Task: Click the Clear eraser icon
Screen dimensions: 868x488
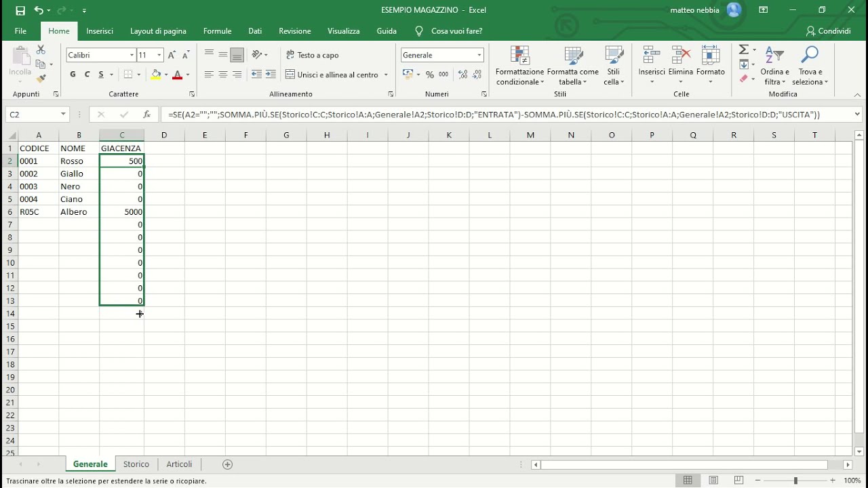Action: click(744, 79)
